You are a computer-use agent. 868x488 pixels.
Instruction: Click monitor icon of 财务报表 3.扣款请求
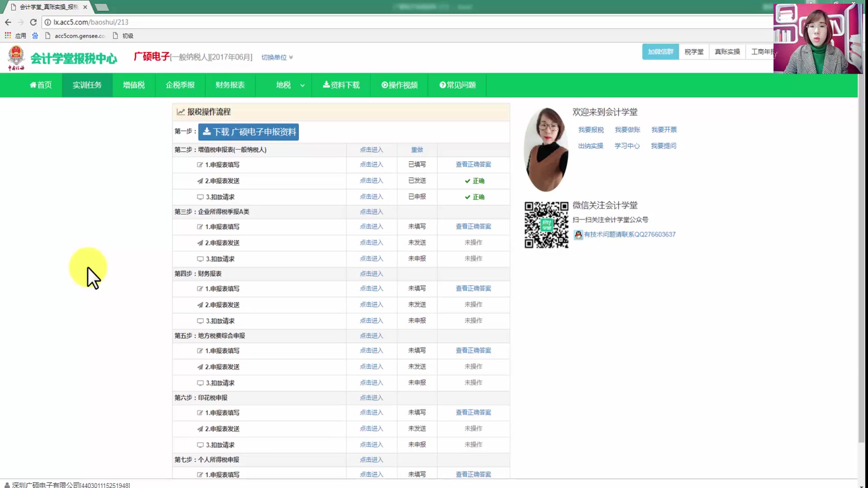(x=200, y=321)
